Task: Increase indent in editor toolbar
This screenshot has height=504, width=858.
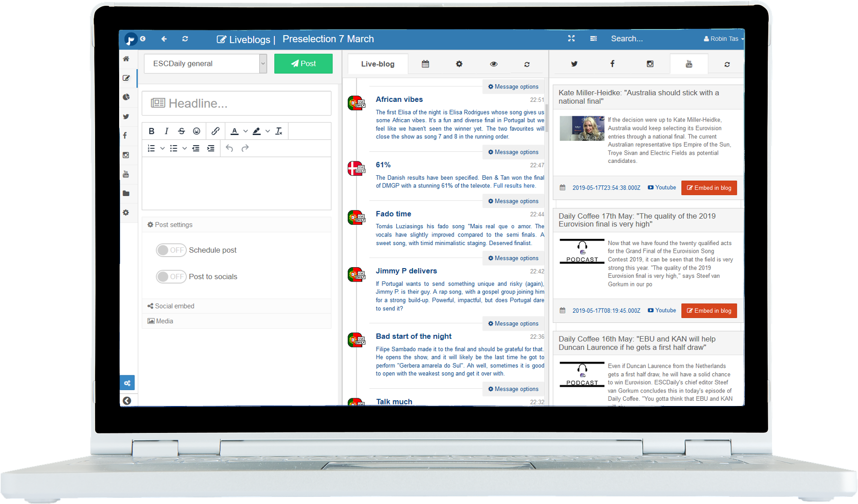Action: 210,148
